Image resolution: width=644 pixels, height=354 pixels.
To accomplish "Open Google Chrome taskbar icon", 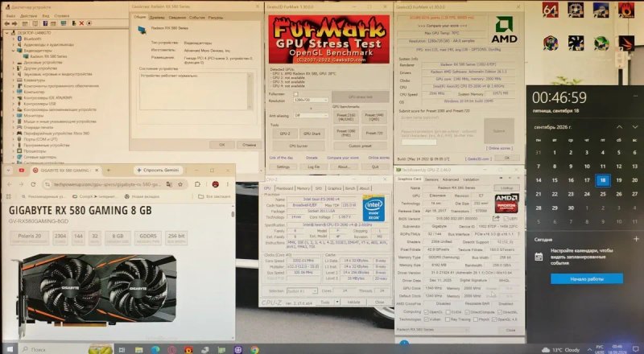I will pos(254,349).
